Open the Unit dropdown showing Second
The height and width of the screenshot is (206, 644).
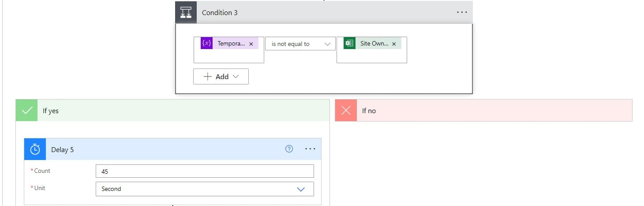pos(205,189)
